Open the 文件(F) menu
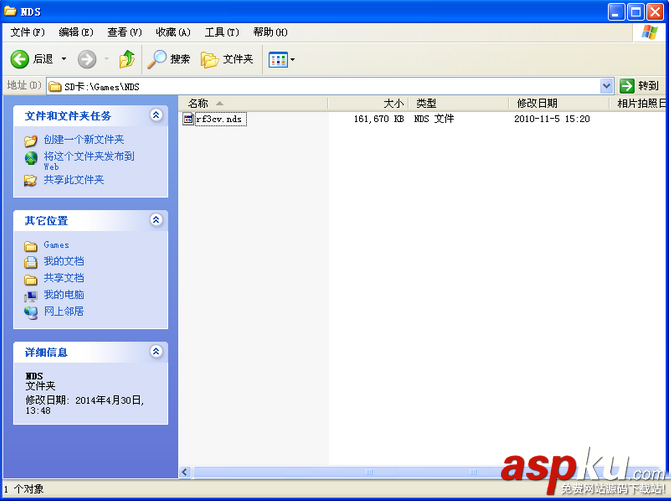The image size is (671, 501). click(27, 32)
